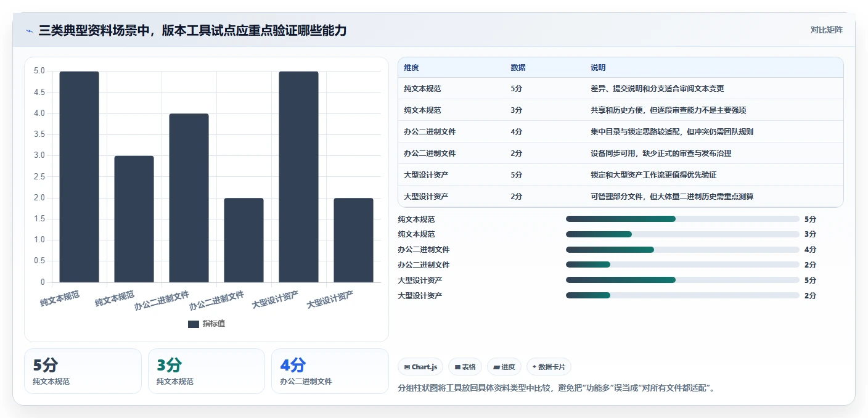This screenshot has width=868, height=418.
Task: Click the 大型设计资产 progress bar showing 2分
Action: coord(682,296)
